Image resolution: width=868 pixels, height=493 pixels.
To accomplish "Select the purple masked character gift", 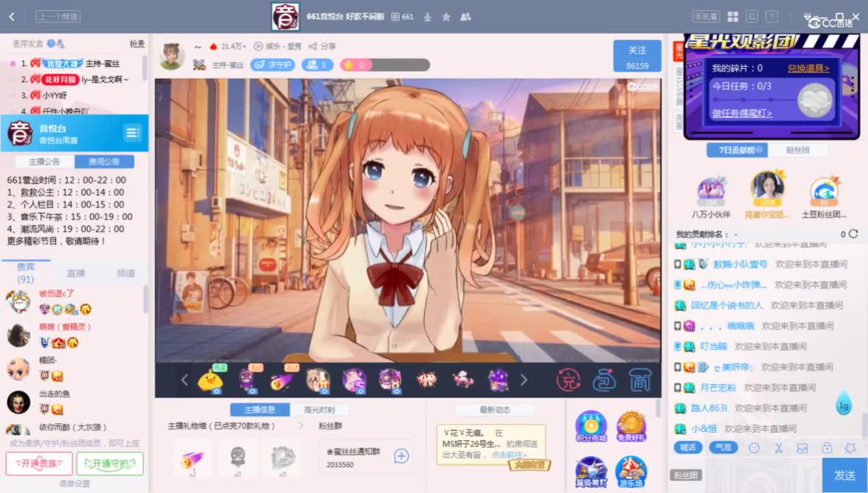I will pyautogui.click(x=248, y=380).
